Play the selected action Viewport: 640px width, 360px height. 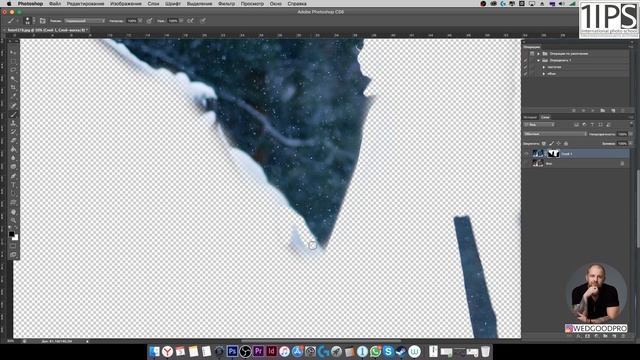point(593,110)
